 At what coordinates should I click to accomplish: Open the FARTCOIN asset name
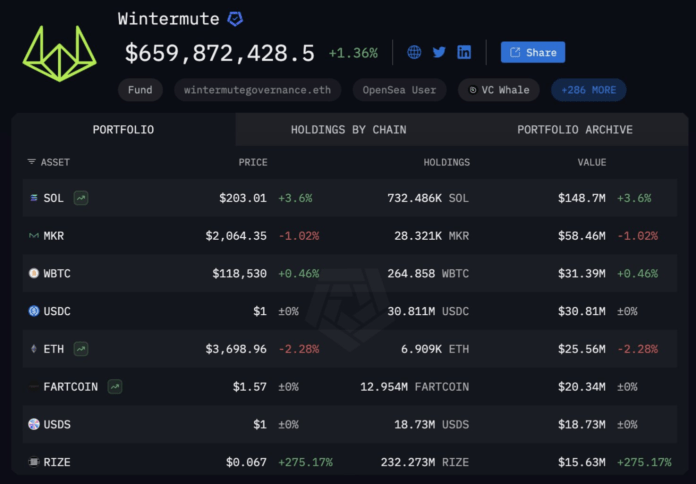point(71,387)
